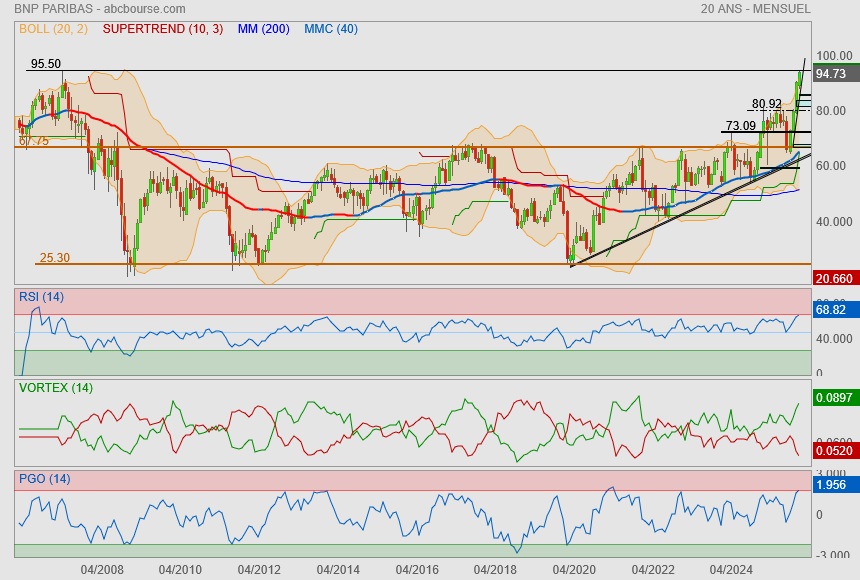Click the 80.92 price level annotation

point(766,104)
